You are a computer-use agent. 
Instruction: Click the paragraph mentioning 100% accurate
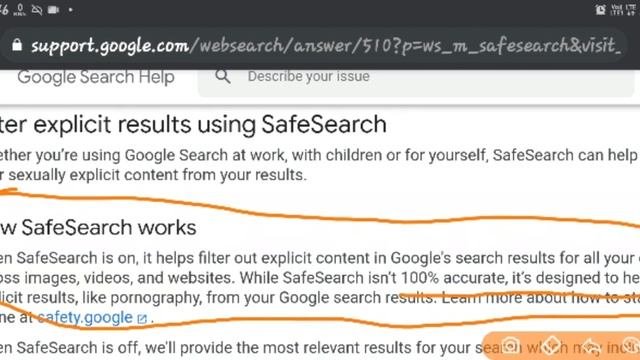(x=320, y=288)
